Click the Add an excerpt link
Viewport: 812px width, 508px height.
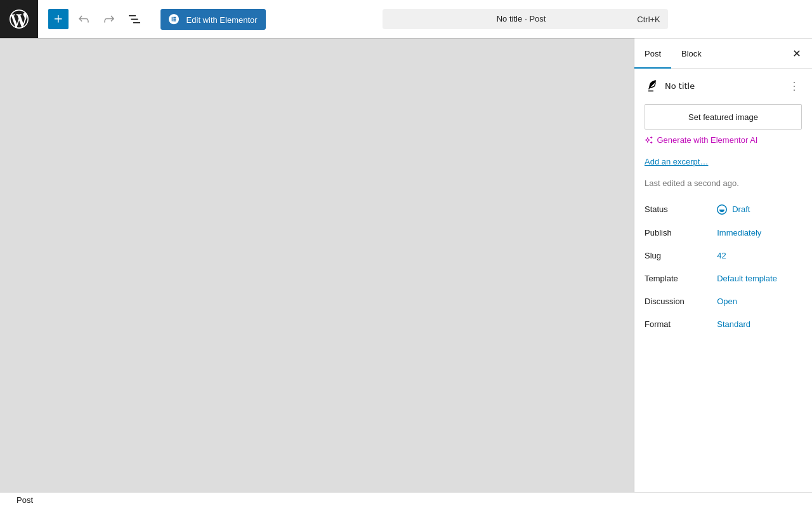[x=676, y=162]
